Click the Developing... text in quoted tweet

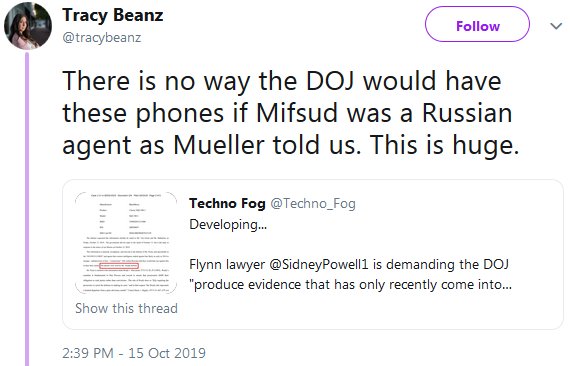228,225
